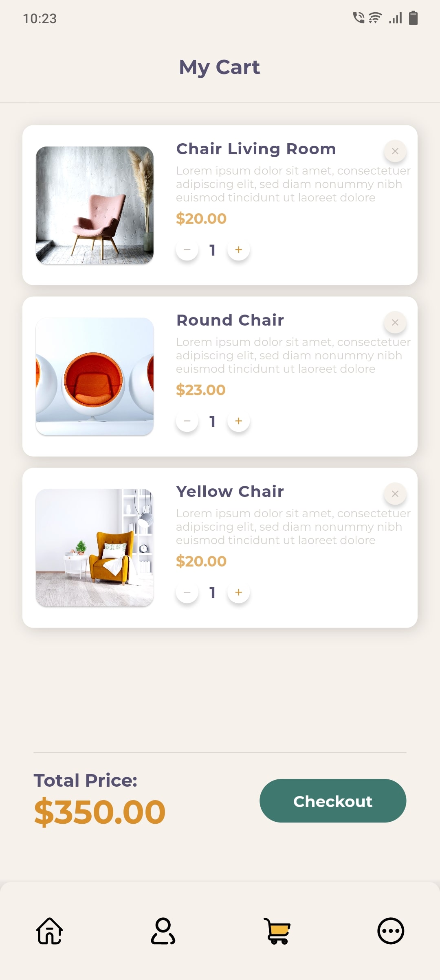440x980 pixels.
Task: Tap the battery icon in status bar
Action: pyautogui.click(x=413, y=18)
